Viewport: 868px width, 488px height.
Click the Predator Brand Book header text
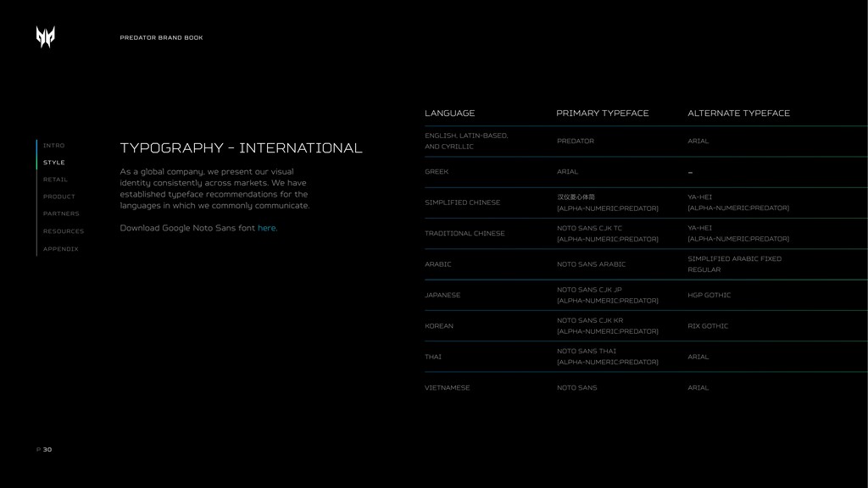click(x=161, y=38)
